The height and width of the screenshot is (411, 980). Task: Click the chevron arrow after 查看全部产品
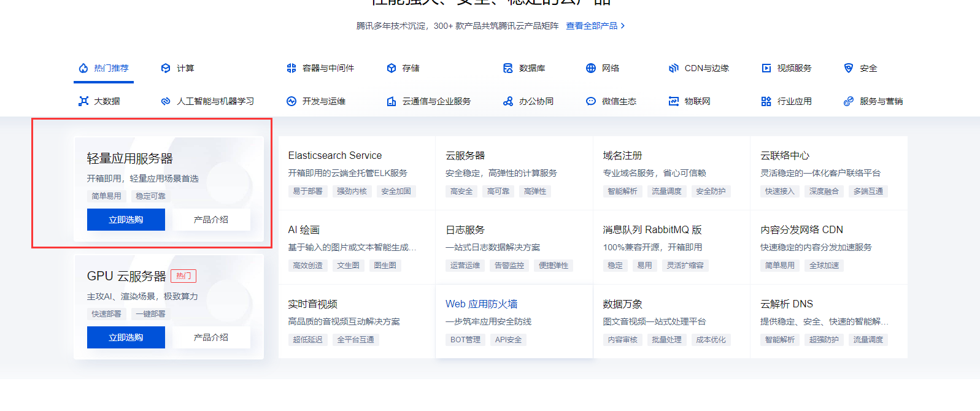pyautogui.click(x=623, y=26)
